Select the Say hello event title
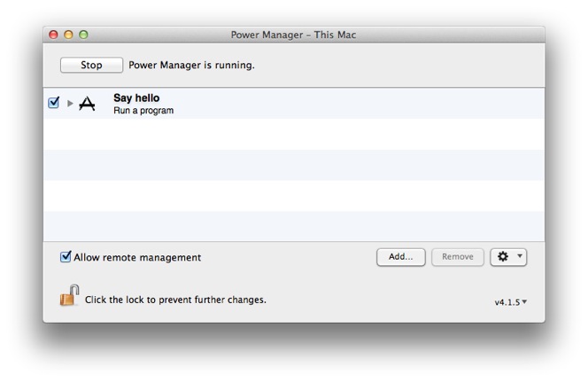This screenshot has width=588, height=382. [136, 98]
